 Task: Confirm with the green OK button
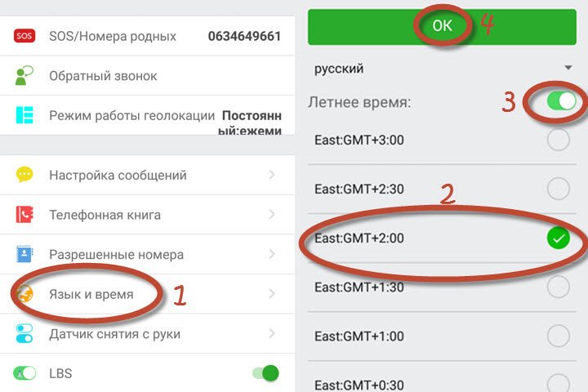442,27
